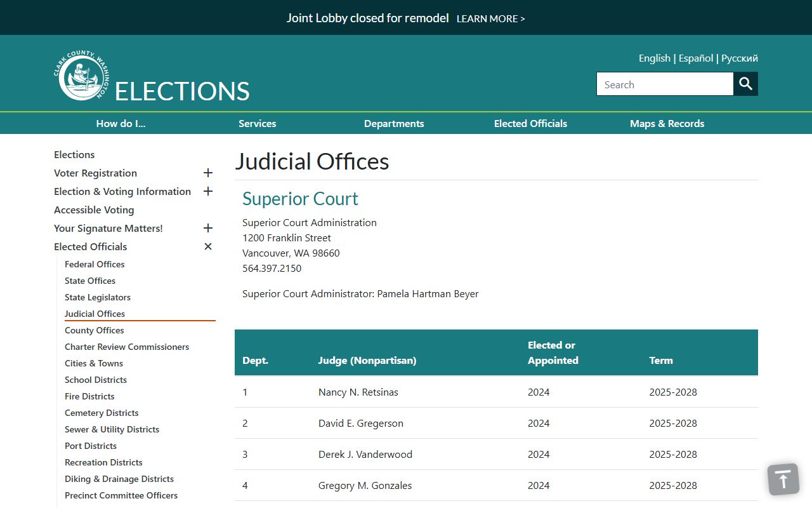Open School Districts sidebar link
Image resolution: width=812 pixels, height=508 pixels.
(x=96, y=380)
